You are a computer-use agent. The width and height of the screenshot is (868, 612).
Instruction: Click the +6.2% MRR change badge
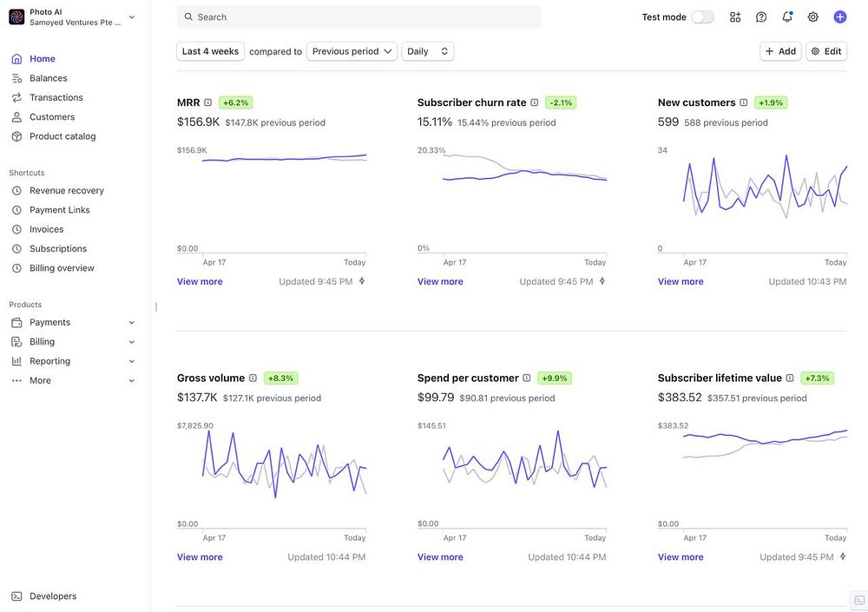coord(236,102)
